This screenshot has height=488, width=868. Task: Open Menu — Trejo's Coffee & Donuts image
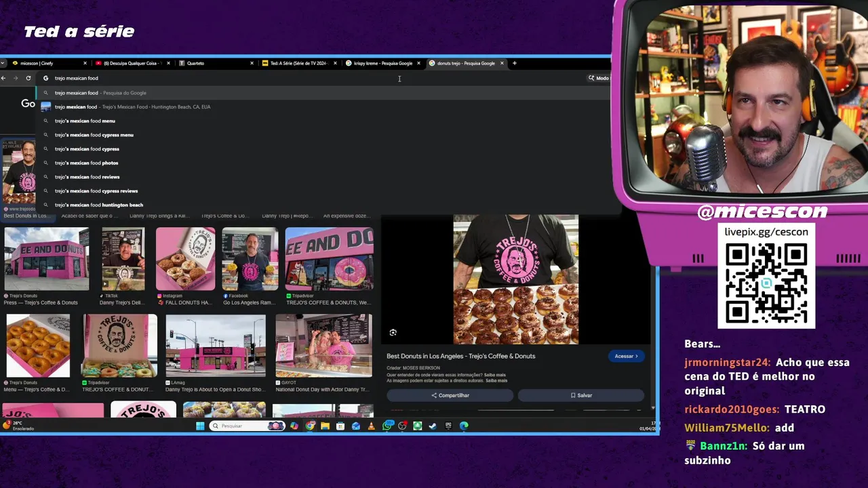coord(38,346)
